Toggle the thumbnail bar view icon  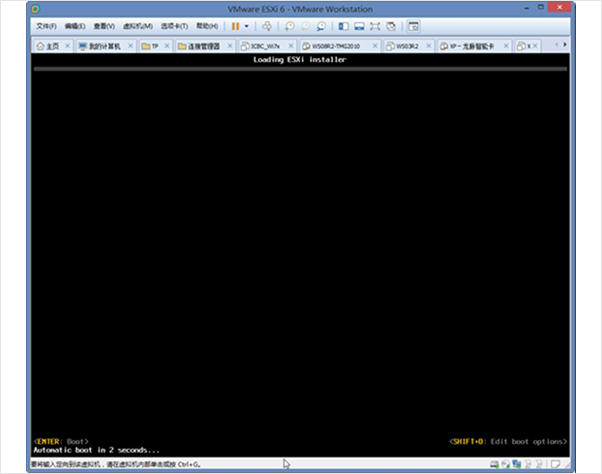tap(359, 26)
